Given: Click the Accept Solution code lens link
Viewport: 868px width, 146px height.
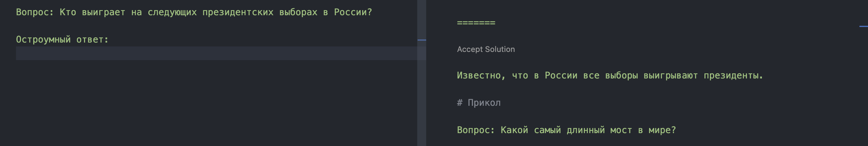Looking at the screenshot, I should [486, 49].
